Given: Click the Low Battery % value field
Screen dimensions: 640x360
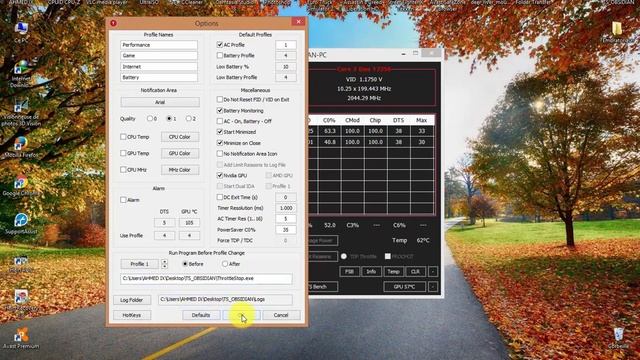Looking at the screenshot, I should pyautogui.click(x=286, y=66).
